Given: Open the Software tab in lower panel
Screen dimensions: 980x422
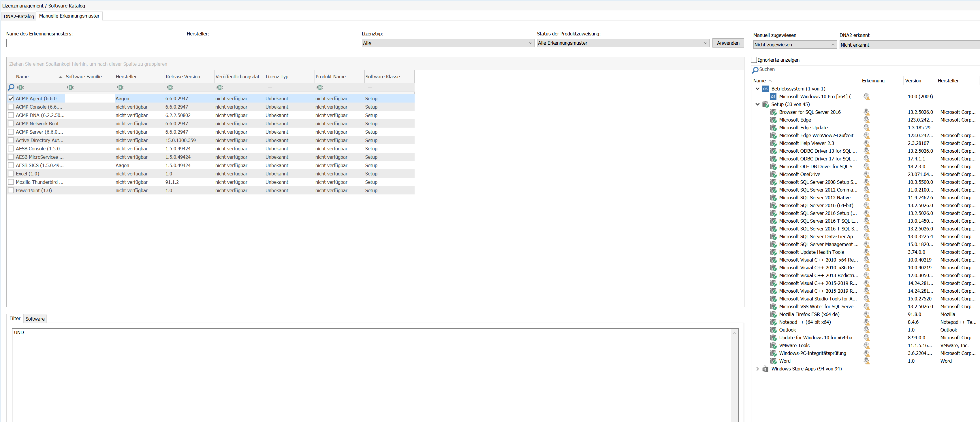Looking at the screenshot, I should click(35, 319).
